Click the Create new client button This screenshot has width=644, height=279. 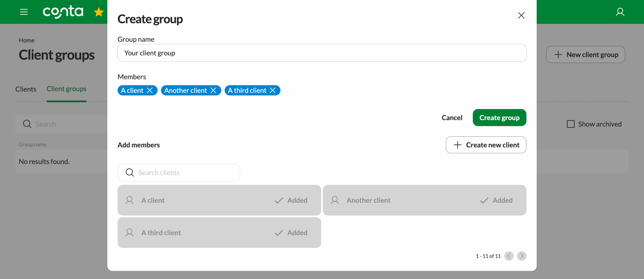point(486,145)
